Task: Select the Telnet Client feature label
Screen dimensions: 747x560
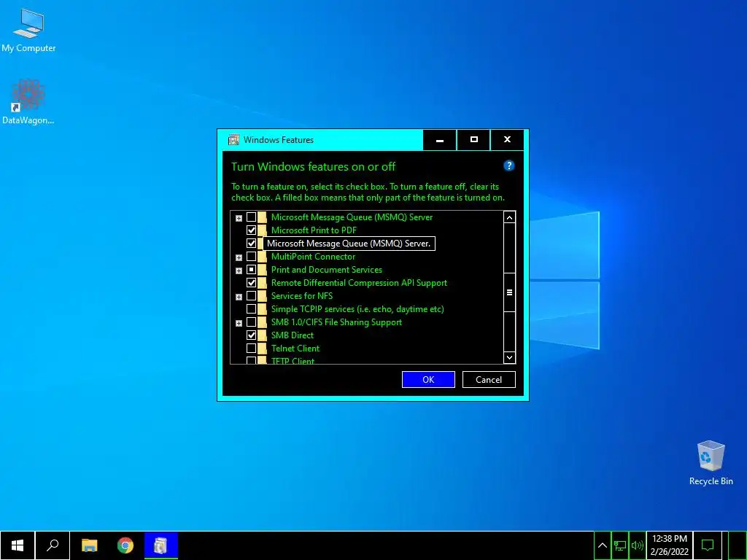Action: click(295, 348)
